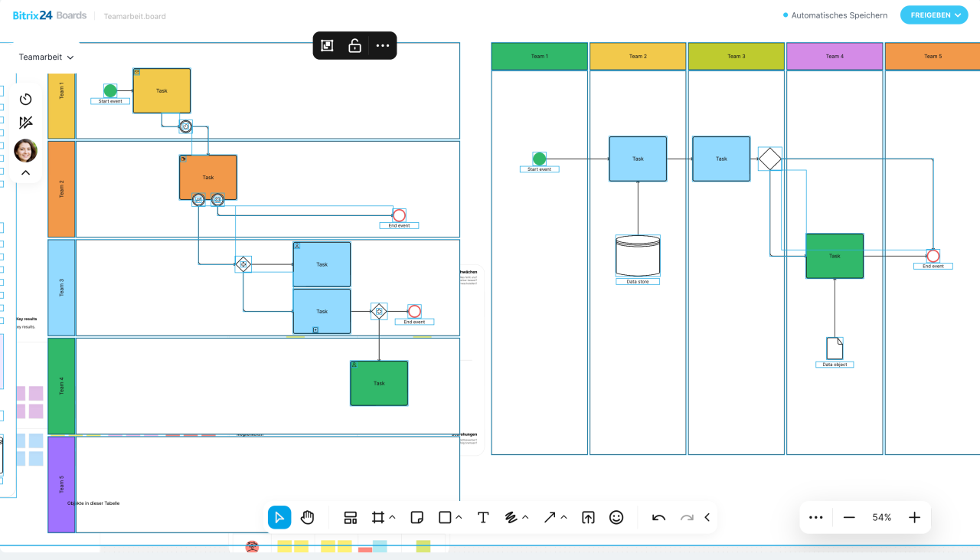Image resolution: width=980 pixels, height=560 pixels.
Task: Open the templates layout tool
Action: pos(351,517)
